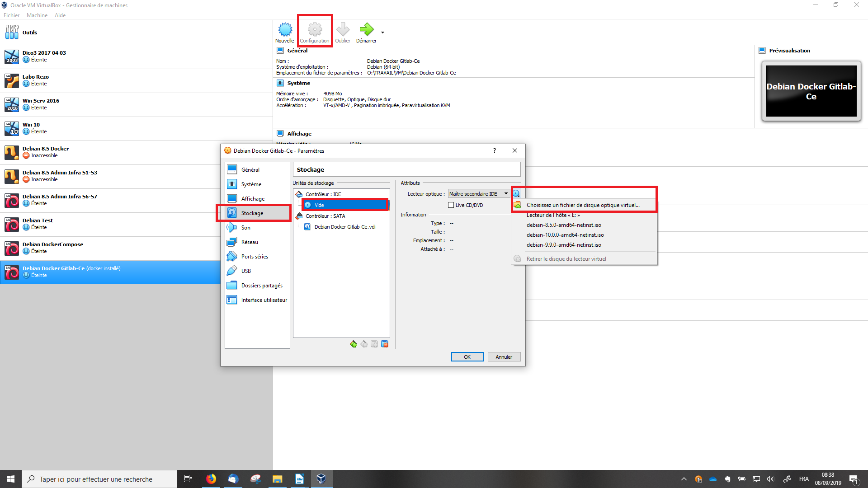Click the dialog help question mark
This screenshot has width=868, height=488.
[x=494, y=150]
